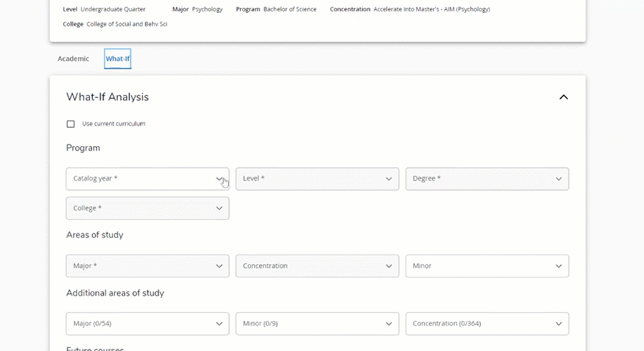The height and width of the screenshot is (351, 644).
Task: Click the Program section heading
Action: click(x=83, y=148)
